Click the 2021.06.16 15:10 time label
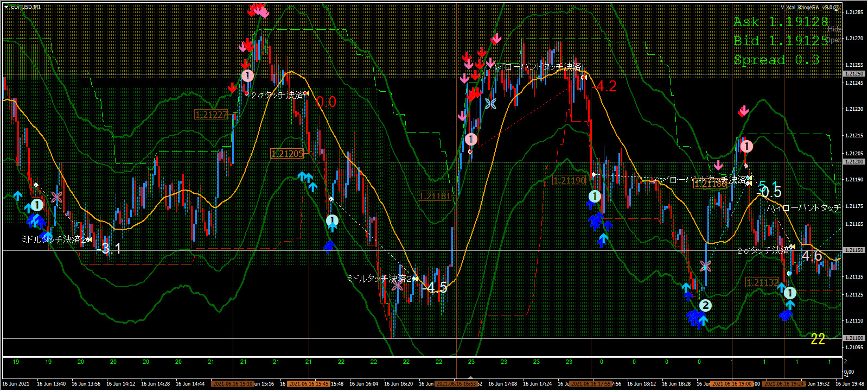The image size is (868, 391). pyautogui.click(x=233, y=383)
